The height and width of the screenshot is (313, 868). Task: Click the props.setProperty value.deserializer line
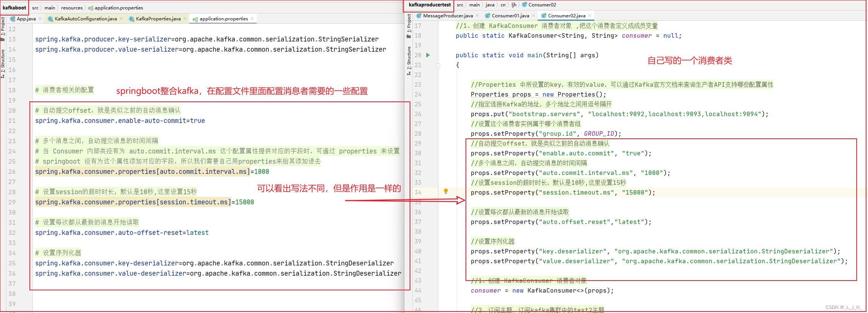[659, 261]
